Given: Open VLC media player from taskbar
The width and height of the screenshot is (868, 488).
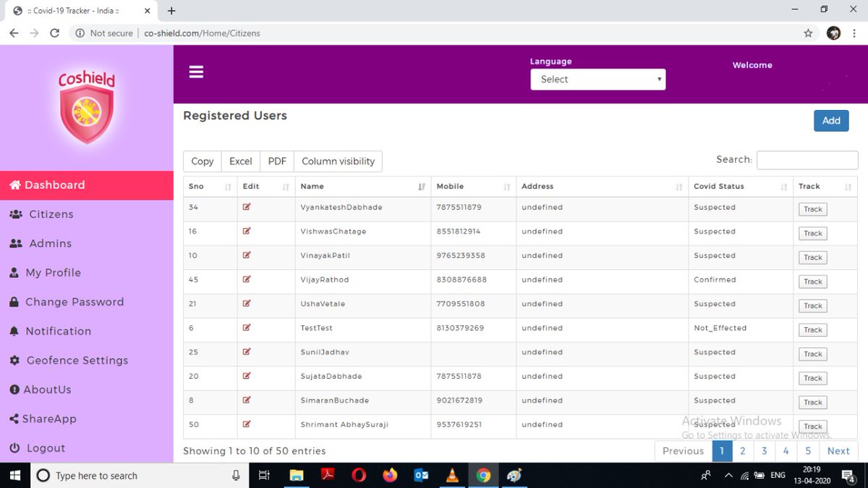Looking at the screenshot, I should 453,476.
